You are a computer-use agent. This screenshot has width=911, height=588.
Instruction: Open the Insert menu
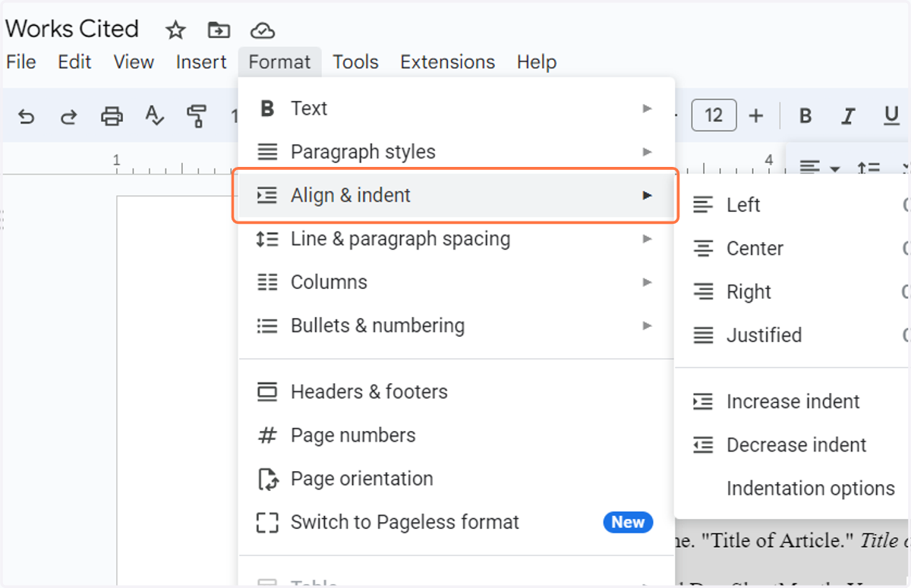[x=201, y=62]
